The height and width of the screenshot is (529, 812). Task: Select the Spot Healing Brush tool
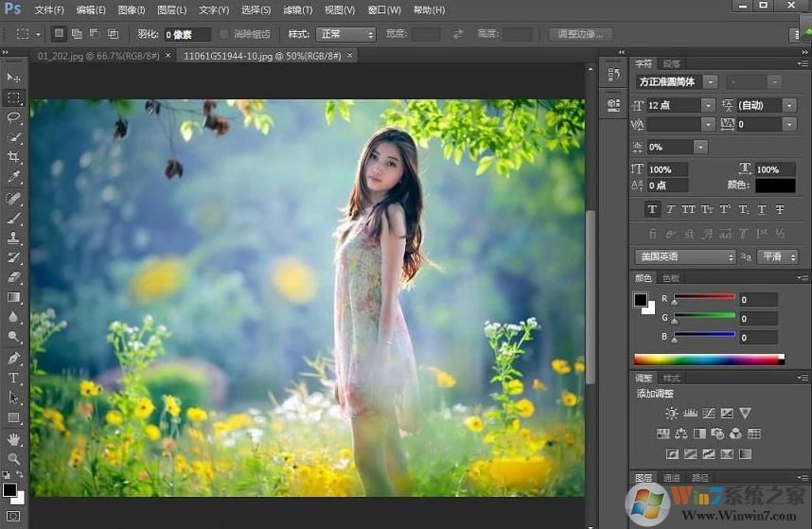[13, 198]
